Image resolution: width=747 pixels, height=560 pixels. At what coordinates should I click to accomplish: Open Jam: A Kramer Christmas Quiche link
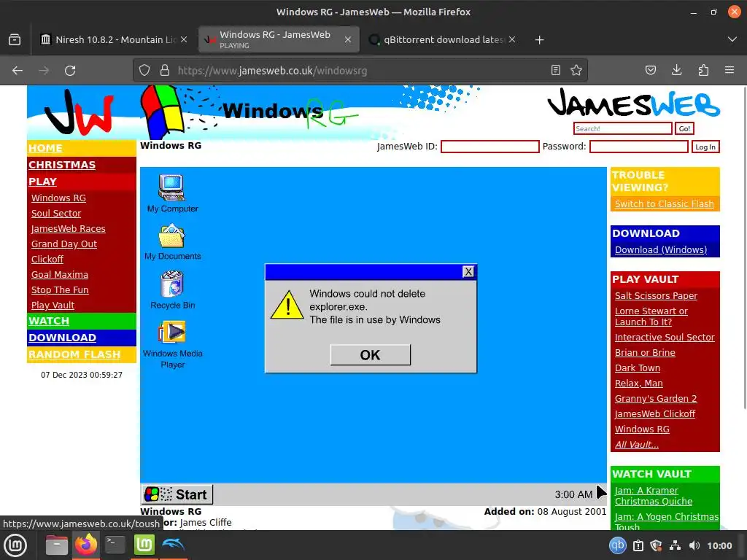[x=654, y=496]
